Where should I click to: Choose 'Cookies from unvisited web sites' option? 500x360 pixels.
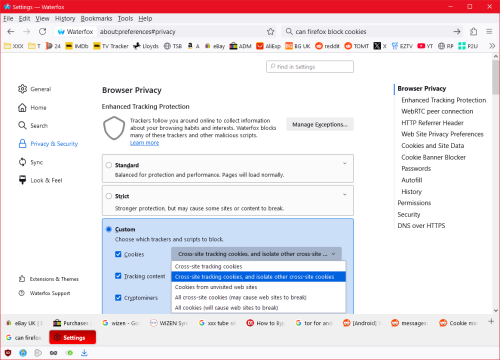click(259, 287)
